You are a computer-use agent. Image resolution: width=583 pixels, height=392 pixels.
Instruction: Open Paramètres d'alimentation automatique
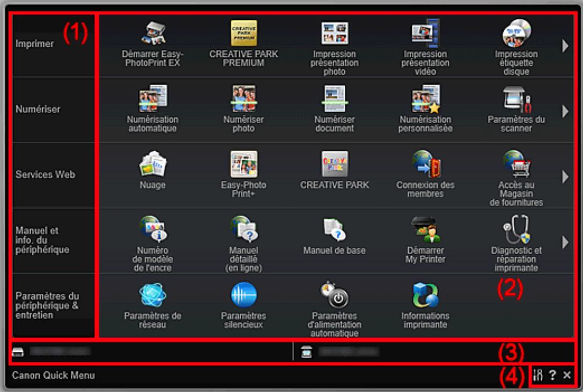pos(334,309)
